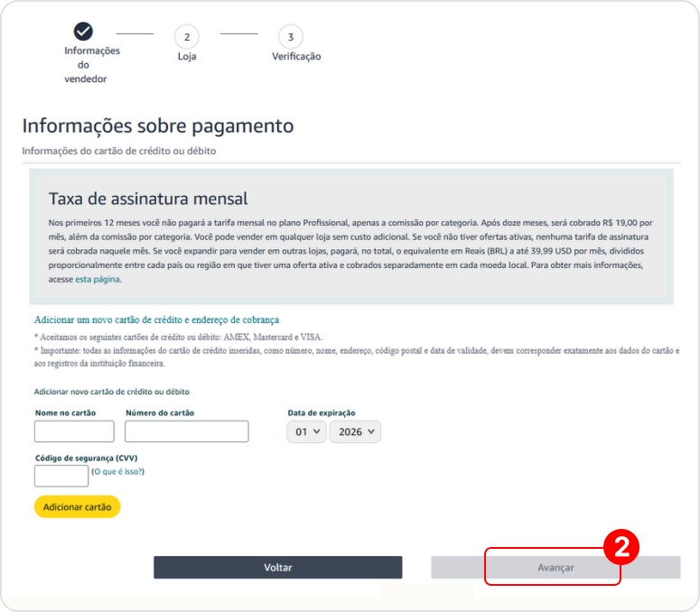Focus the Nome no cartão field
The image size is (700, 612).
point(74,431)
